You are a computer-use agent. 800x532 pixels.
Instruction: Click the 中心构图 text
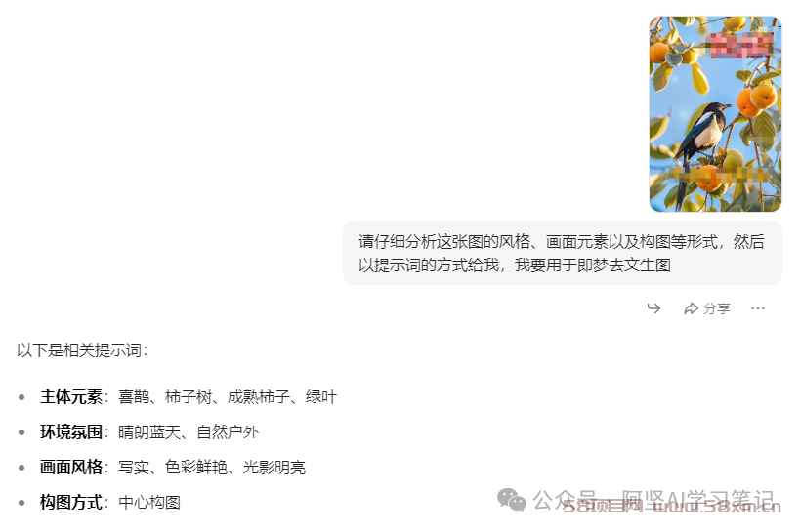point(149,503)
